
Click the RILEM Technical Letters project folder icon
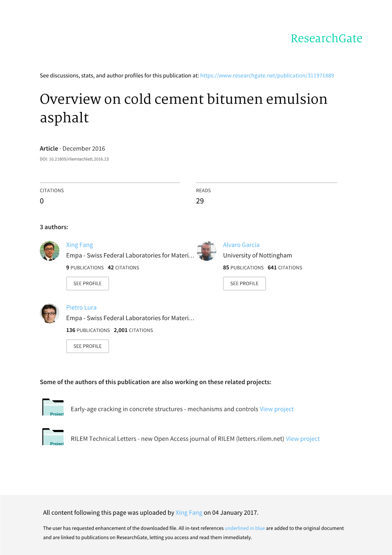(x=53, y=437)
